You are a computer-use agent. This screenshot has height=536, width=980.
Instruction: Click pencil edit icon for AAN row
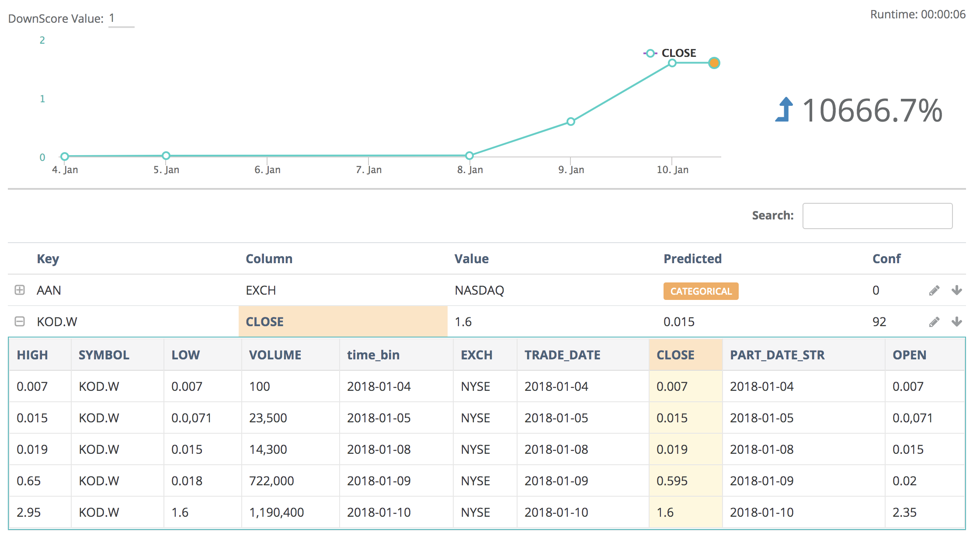[934, 291]
